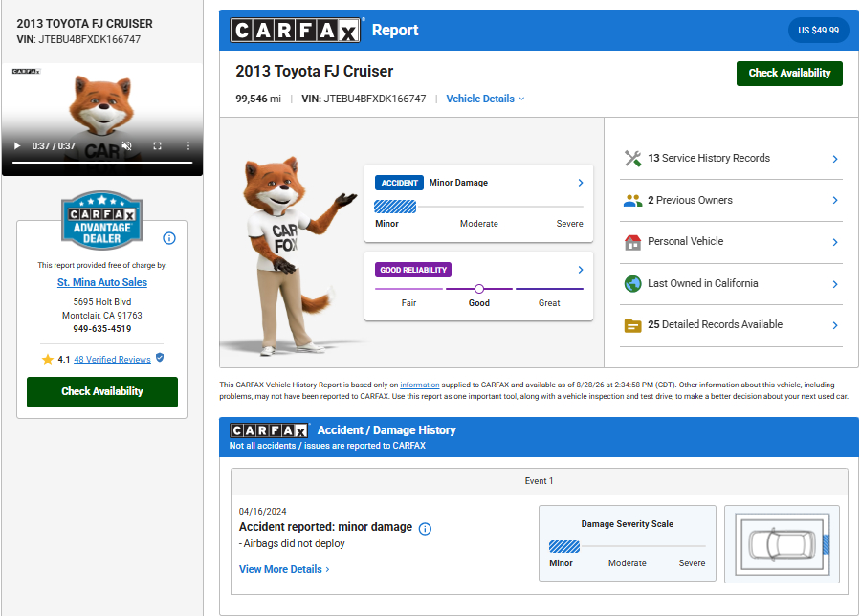Click the previous owners people icon
Viewport: 861px width, 616px height.
coord(632,201)
